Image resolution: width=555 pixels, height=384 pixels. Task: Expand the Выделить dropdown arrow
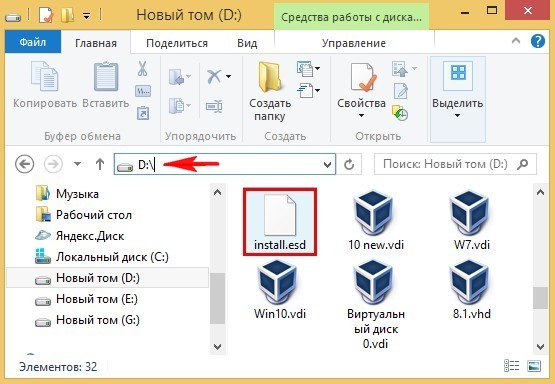tap(457, 116)
